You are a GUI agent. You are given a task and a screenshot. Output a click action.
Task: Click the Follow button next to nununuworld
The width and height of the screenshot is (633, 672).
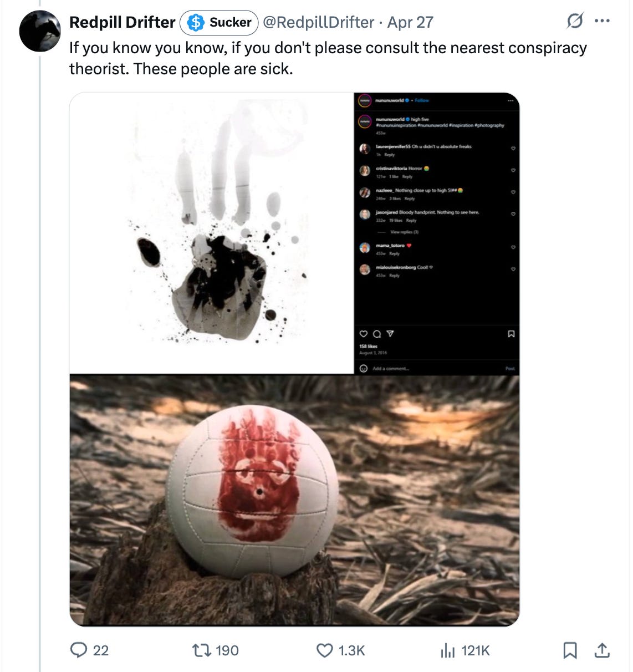421,100
